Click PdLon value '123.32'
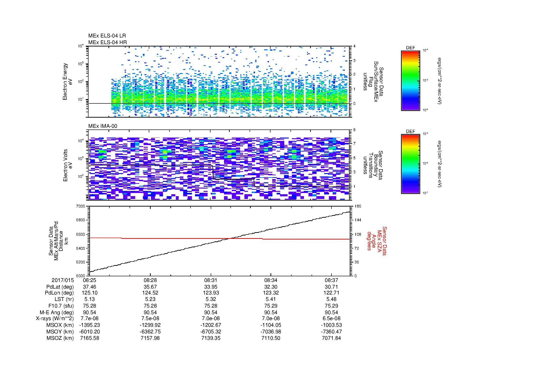Image resolution: width=555 pixels, height=392 pixels. pyautogui.click(x=271, y=293)
